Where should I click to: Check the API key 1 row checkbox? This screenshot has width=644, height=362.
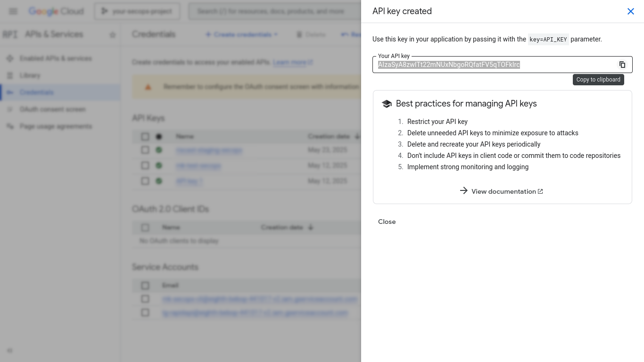(145, 181)
